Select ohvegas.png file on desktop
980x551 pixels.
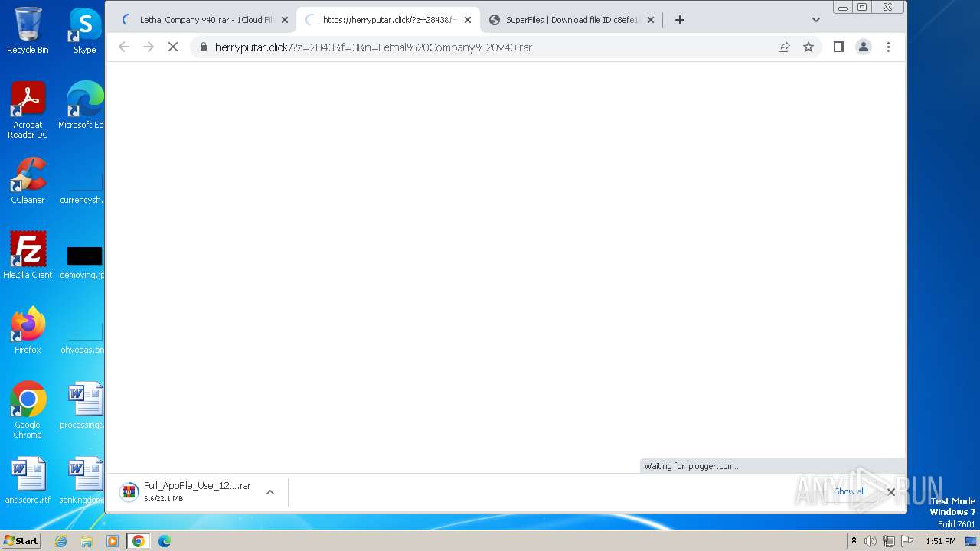pos(83,338)
